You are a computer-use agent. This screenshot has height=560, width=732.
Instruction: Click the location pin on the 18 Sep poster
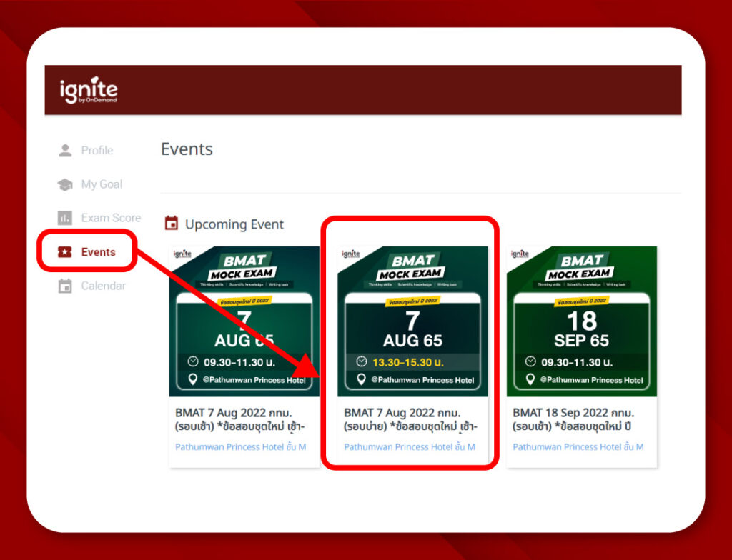[x=530, y=379]
